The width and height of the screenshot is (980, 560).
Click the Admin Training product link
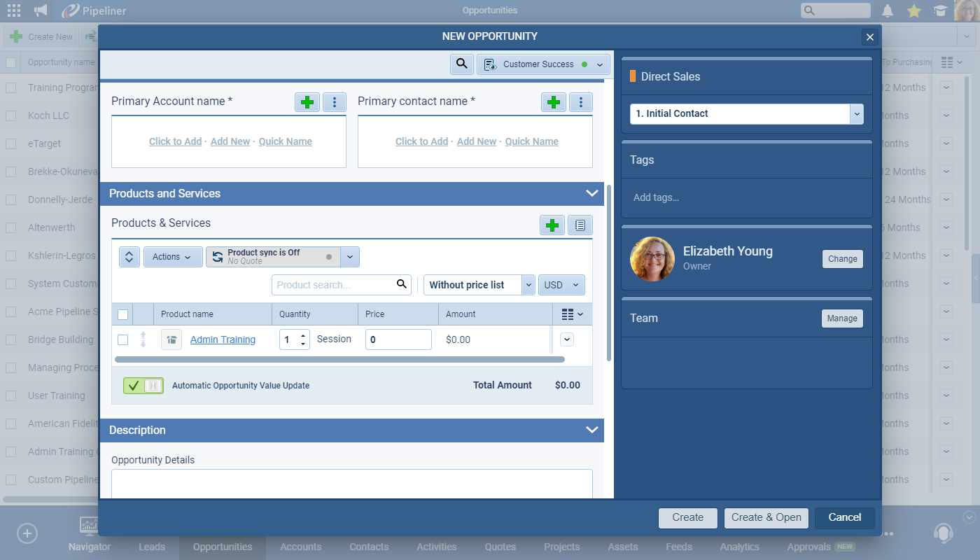click(223, 339)
